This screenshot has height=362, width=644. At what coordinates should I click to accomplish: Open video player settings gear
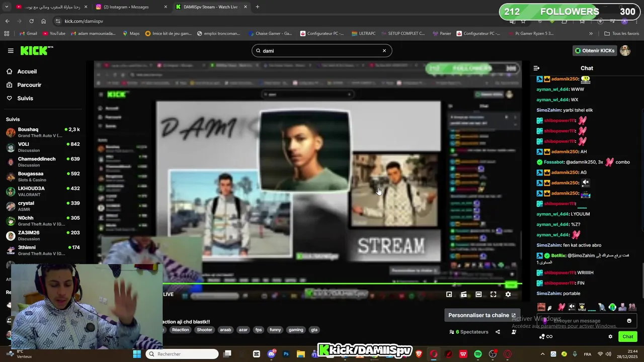(508, 295)
